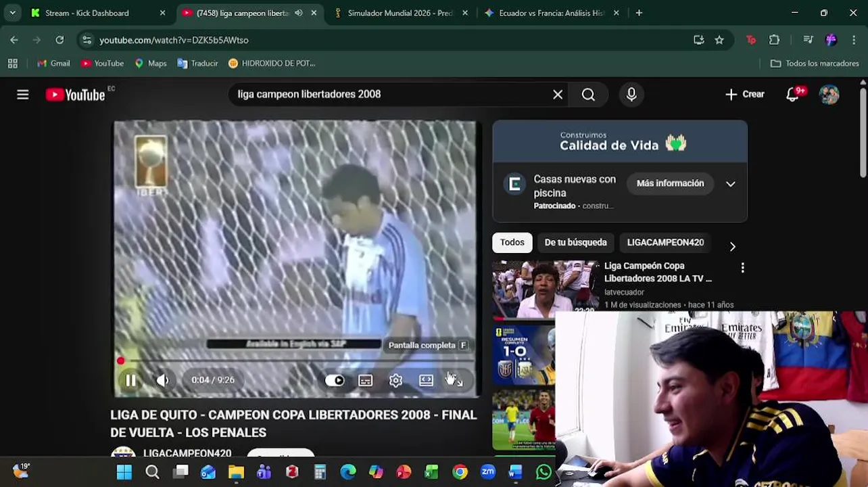Open tab search dropdown arrow
This screenshot has height=487, width=868.
[x=12, y=13]
